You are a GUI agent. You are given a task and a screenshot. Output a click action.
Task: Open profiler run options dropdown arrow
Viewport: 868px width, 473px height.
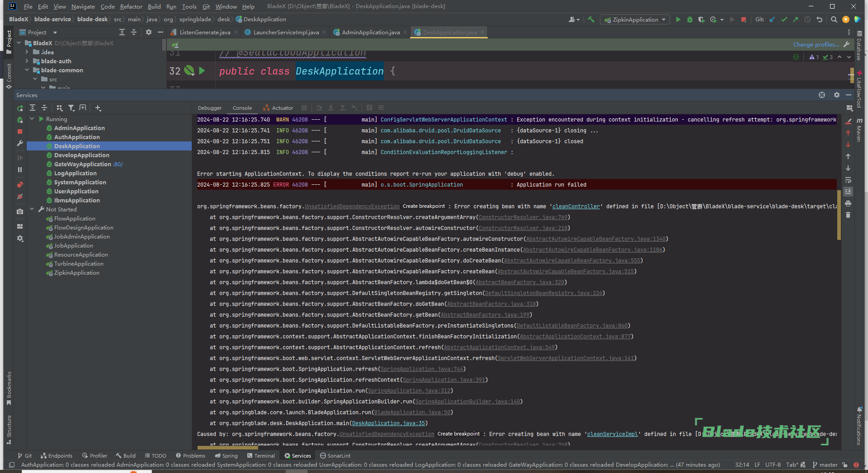(722, 19)
